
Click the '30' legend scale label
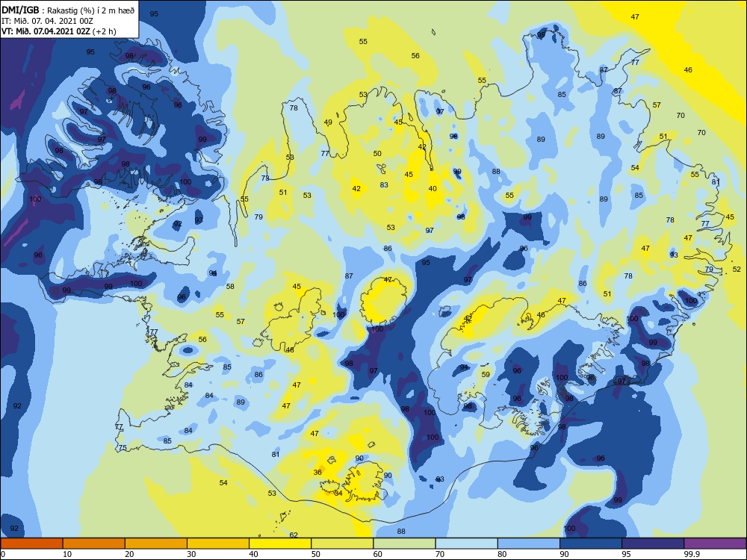[x=191, y=554]
